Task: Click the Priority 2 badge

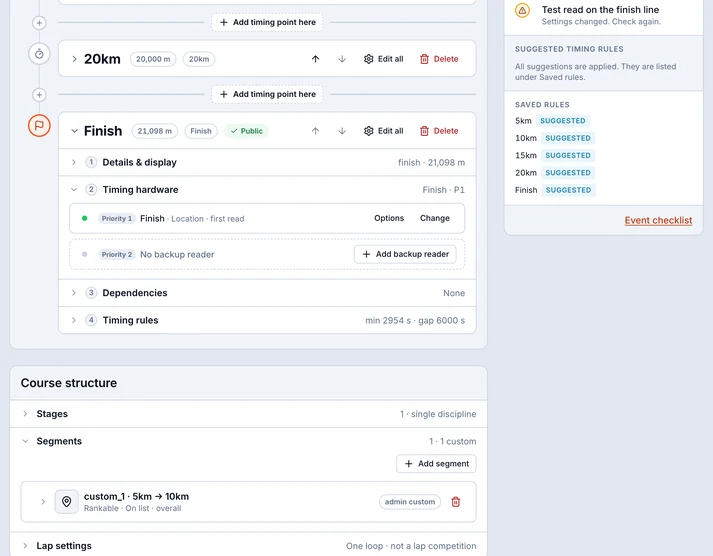Action: click(x=117, y=255)
